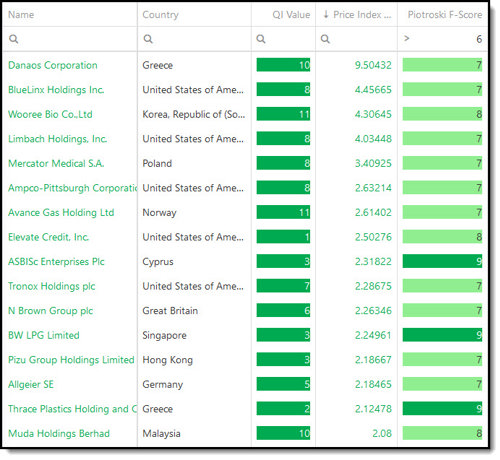Viewport: 500px width, 460px height.
Task: Click price index value 2.26346
Action: pyautogui.click(x=373, y=311)
